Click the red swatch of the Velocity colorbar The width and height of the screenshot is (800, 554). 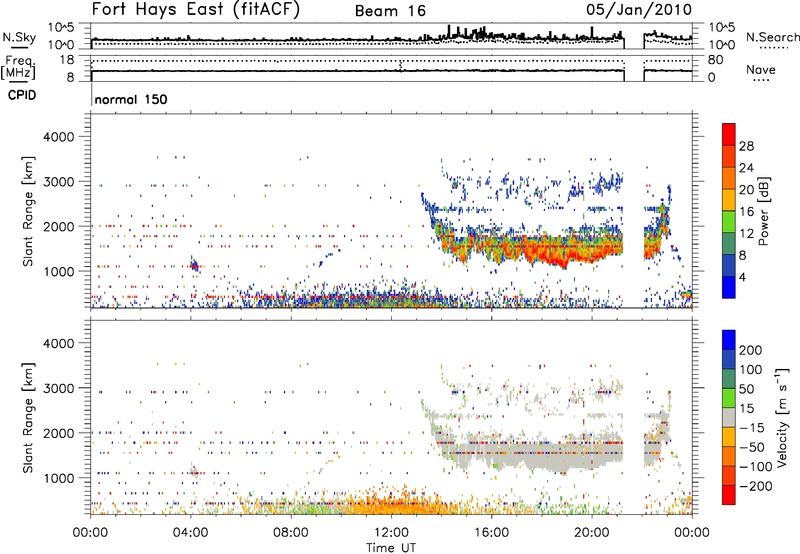coord(729,495)
